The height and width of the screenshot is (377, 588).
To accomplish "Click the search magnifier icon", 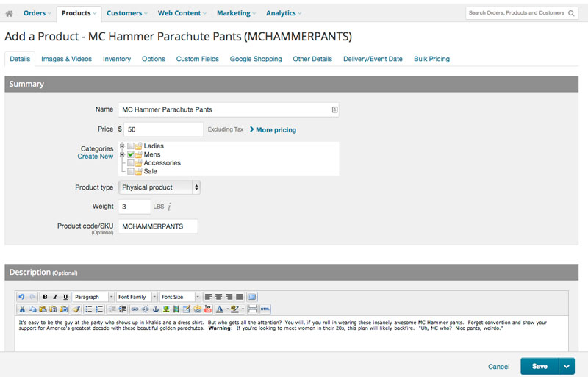I will coord(571,13).
